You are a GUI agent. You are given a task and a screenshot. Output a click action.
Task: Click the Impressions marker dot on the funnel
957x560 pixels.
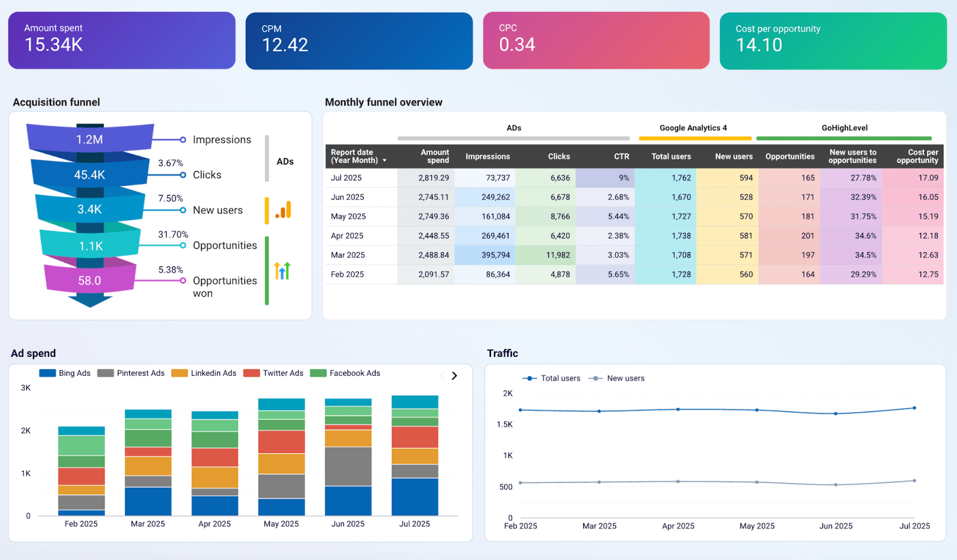[183, 140]
